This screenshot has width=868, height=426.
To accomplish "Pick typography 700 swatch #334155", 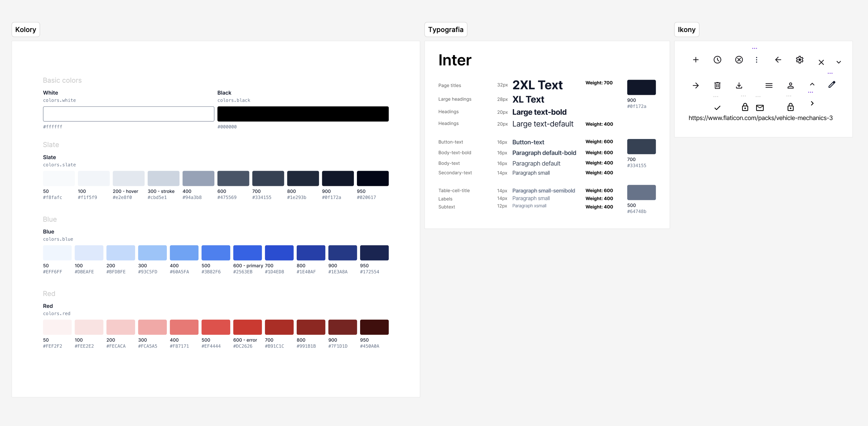I will pyautogui.click(x=641, y=147).
